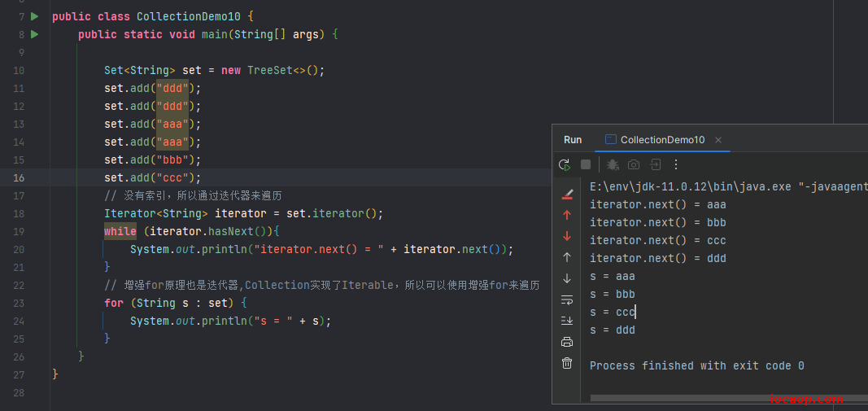Viewport: 868px width, 411px height.
Task: Click the red highlight pencil console icon
Action: pyautogui.click(x=567, y=194)
